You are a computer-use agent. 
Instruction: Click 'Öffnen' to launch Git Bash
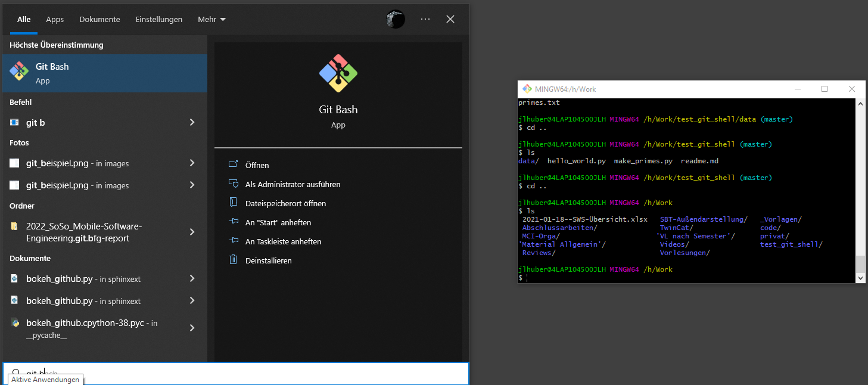(256, 165)
